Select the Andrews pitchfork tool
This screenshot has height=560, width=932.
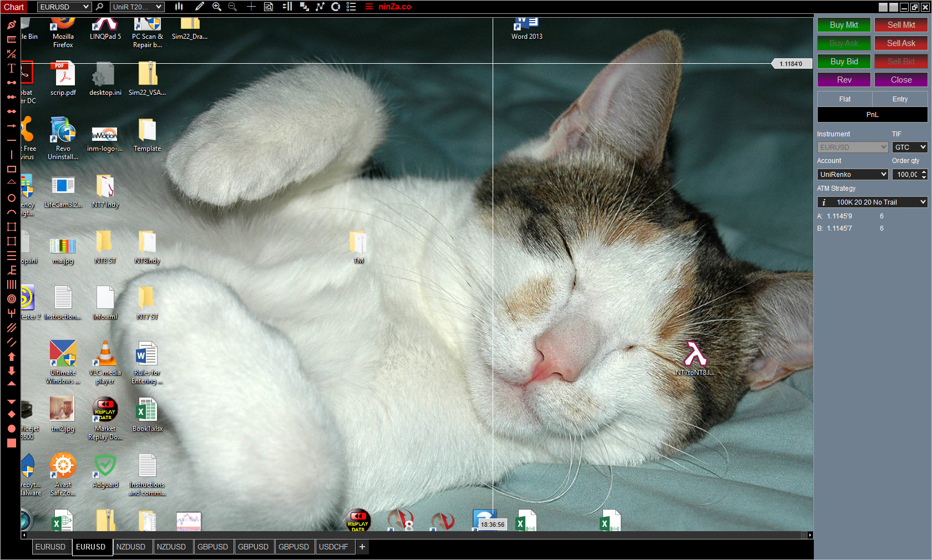coord(11,313)
